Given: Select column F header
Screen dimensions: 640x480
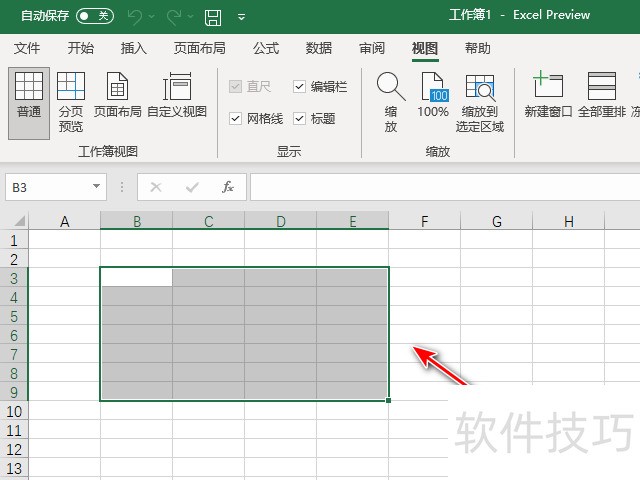Looking at the screenshot, I should pos(424,222).
